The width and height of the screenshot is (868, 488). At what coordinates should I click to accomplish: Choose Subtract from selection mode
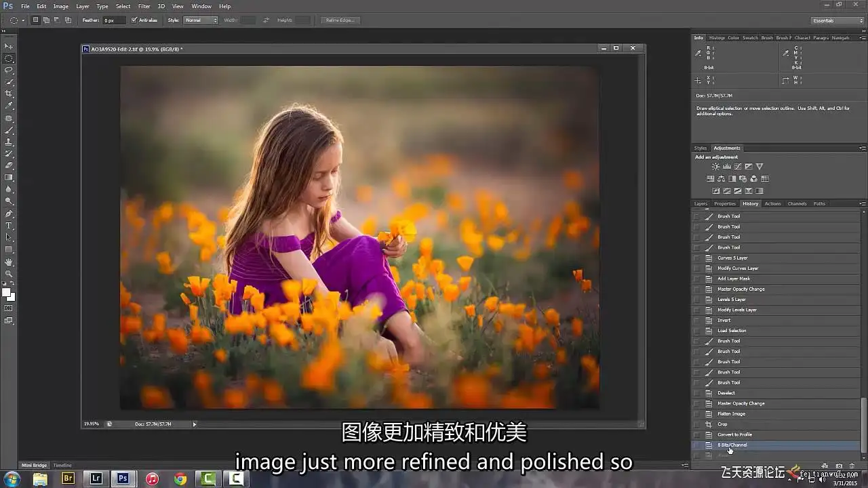(57, 20)
